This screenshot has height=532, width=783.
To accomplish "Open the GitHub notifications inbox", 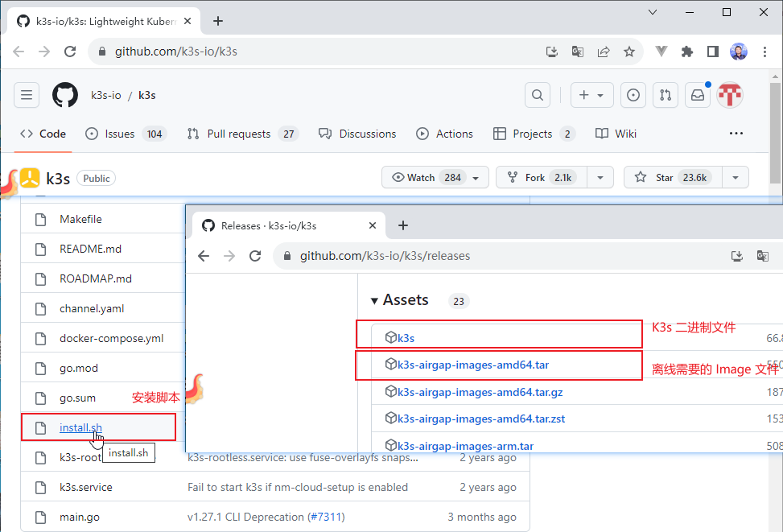I will (x=698, y=95).
